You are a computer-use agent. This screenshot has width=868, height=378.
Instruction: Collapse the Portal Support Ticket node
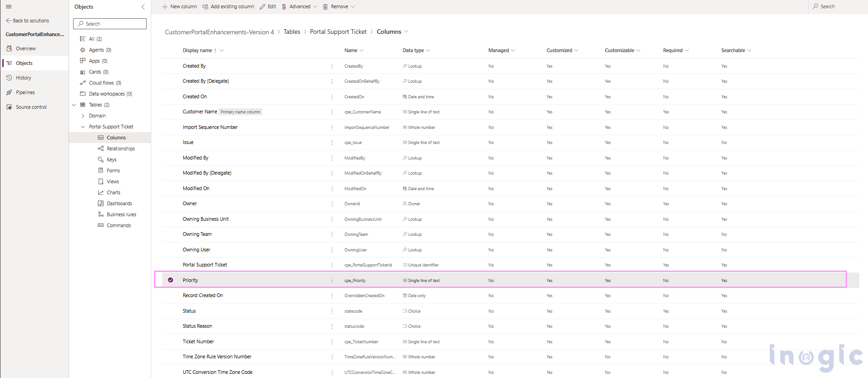83,127
